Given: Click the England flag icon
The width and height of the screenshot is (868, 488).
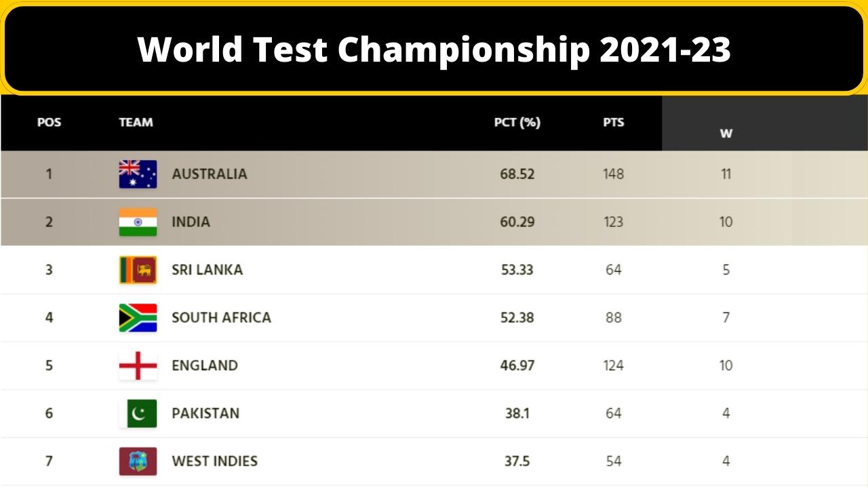Looking at the screenshot, I should [x=138, y=365].
